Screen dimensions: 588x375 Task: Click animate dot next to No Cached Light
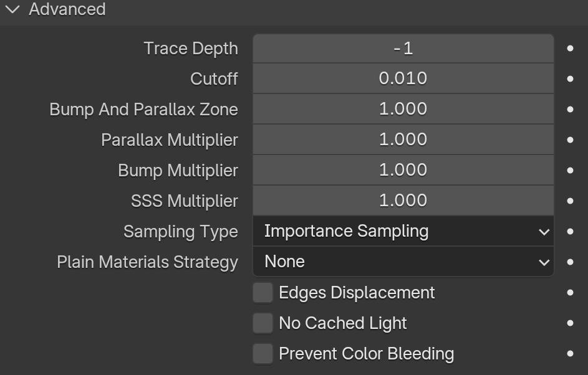pos(570,323)
